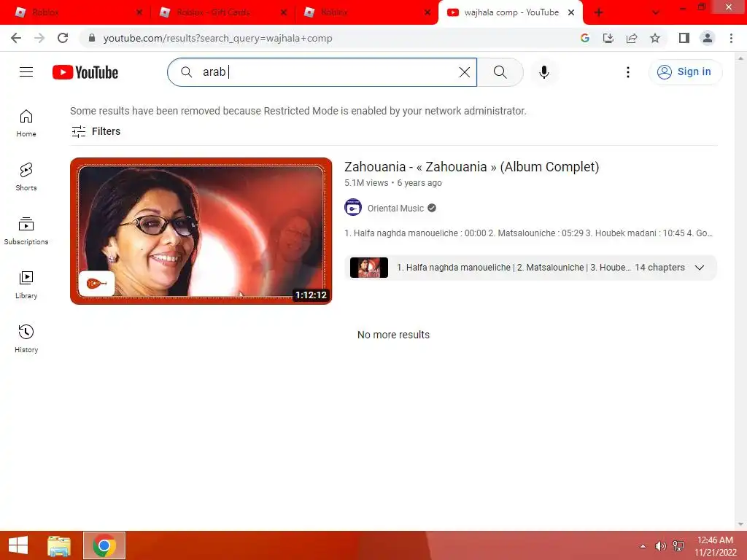Open YouTube settings three-dot menu
747x560 pixels.
point(628,72)
